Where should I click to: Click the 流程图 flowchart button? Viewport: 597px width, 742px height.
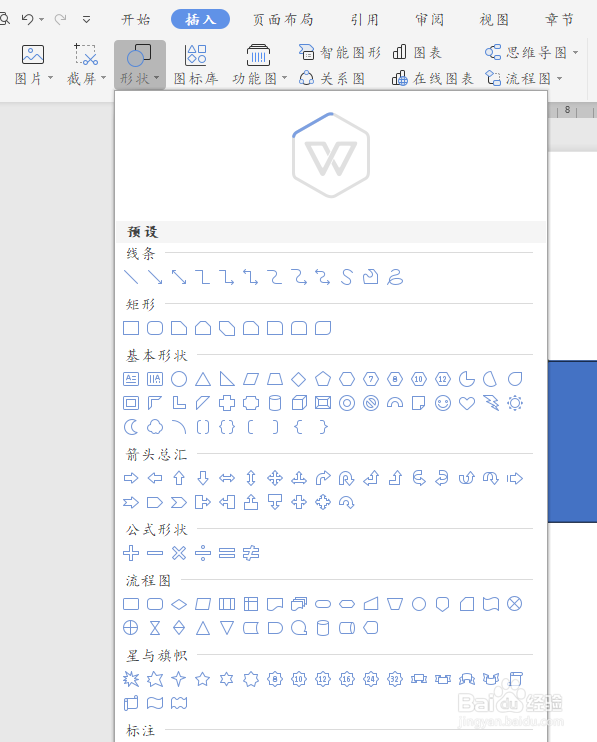[x=518, y=78]
